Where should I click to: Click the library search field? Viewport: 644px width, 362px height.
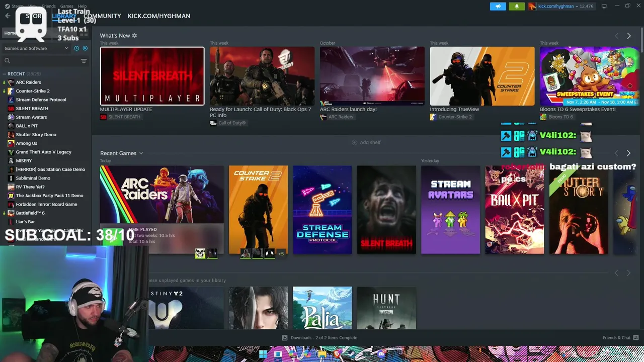40,61
